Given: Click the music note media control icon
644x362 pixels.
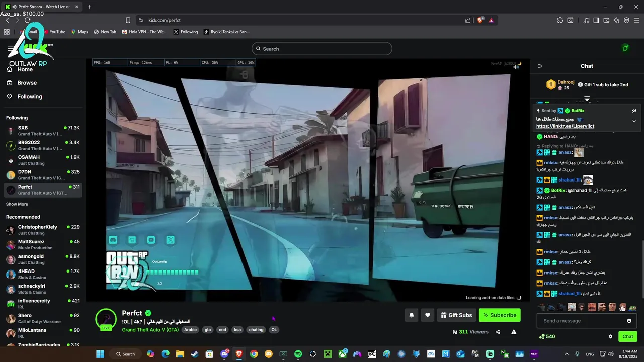Looking at the screenshot, I should 586,20.
